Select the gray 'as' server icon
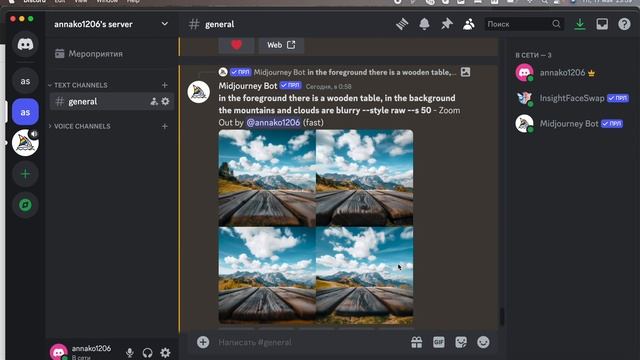640x360 pixels. coord(25,81)
